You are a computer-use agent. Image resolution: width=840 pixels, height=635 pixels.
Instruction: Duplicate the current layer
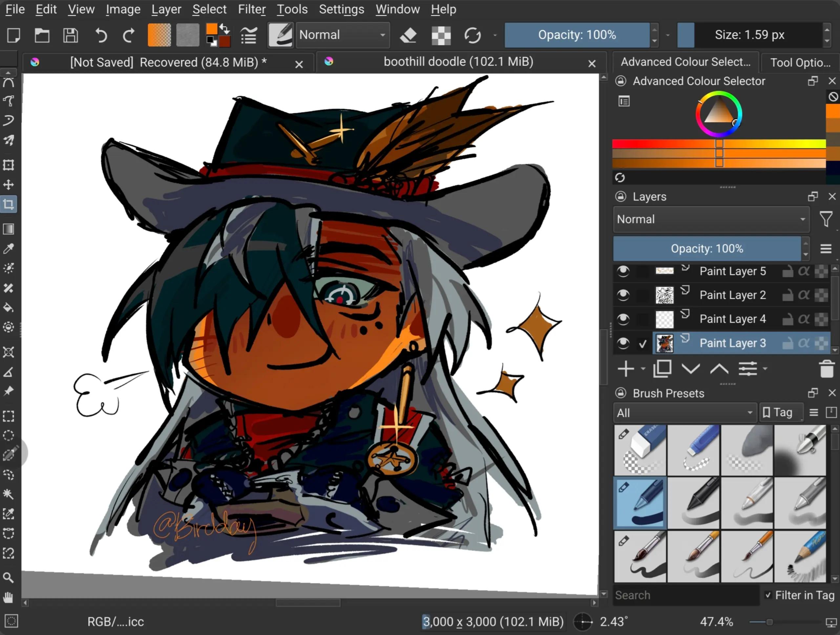point(662,369)
